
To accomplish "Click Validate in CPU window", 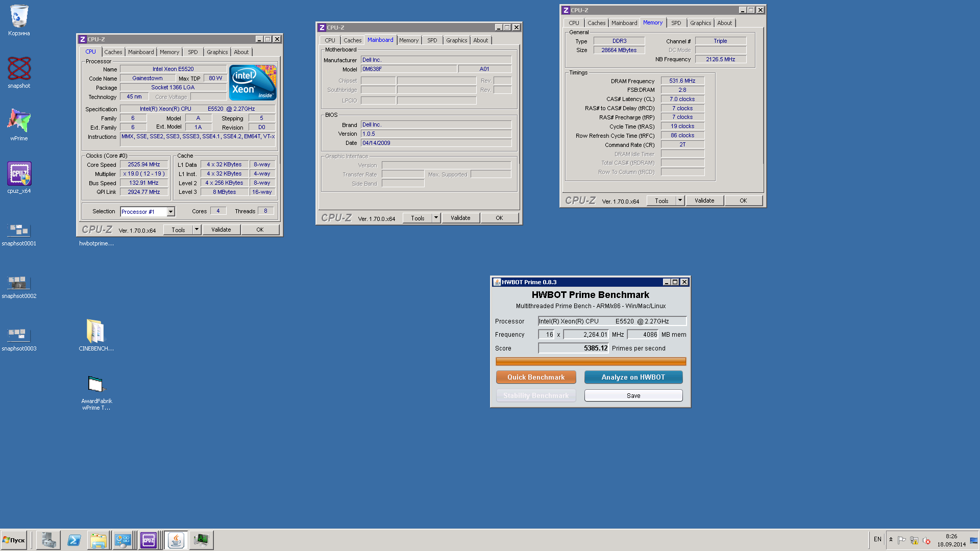I will (221, 230).
